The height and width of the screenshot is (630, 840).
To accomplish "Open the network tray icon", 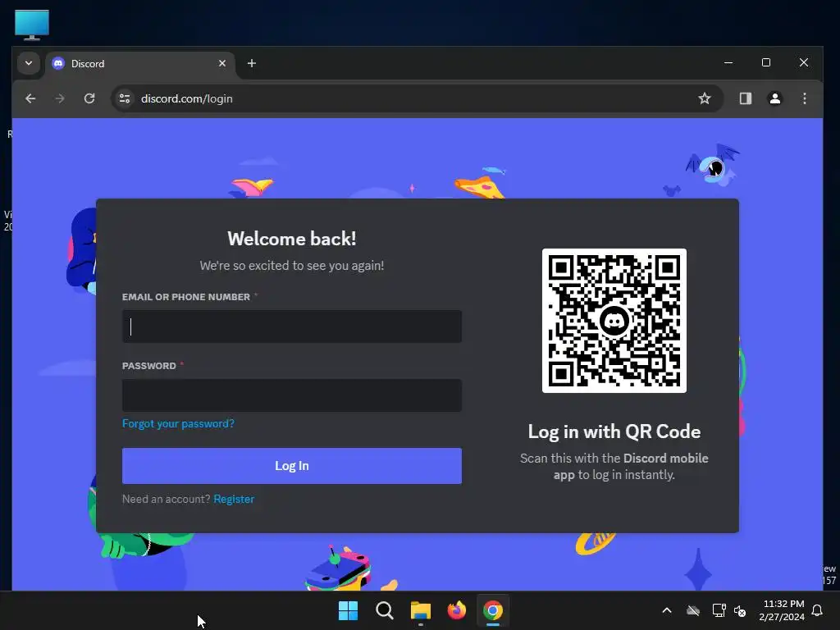I will coord(719,610).
